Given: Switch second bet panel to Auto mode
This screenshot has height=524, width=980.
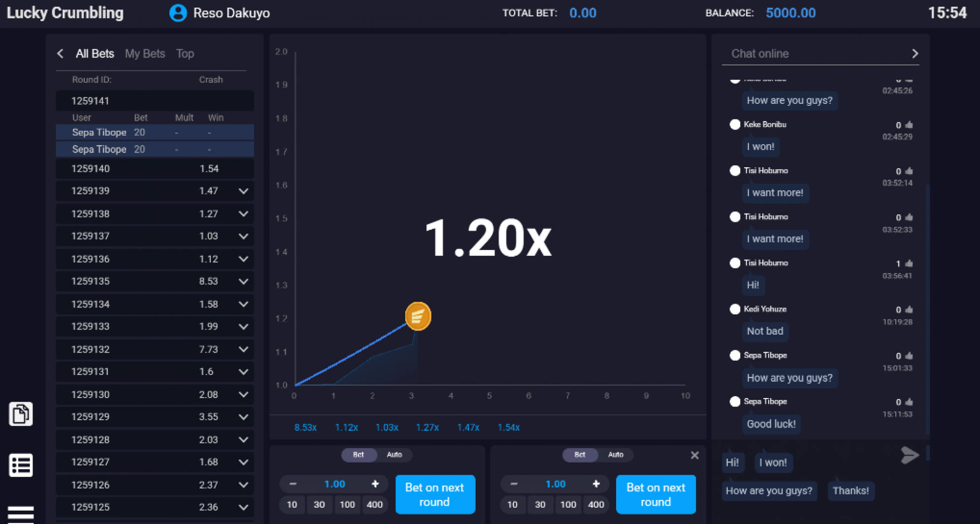Looking at the screenshot, I should click(615, 455).
